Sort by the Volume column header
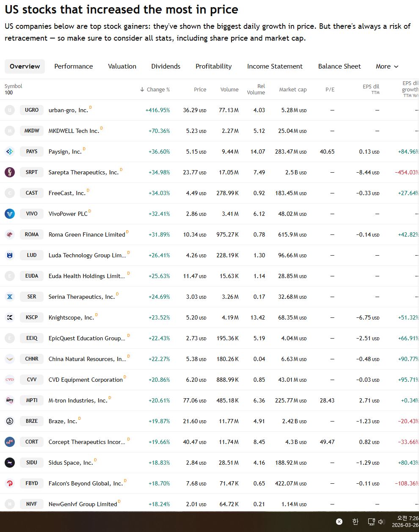 [x=229, y=90]
